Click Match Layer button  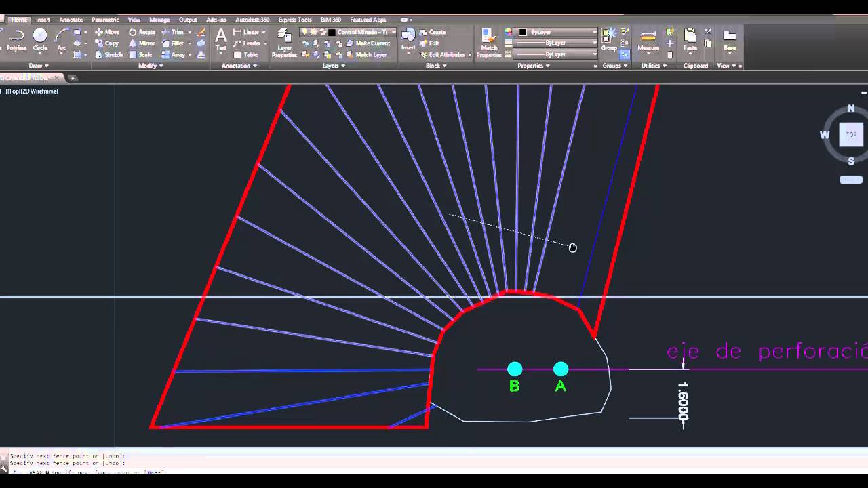(x=366, y=55)
